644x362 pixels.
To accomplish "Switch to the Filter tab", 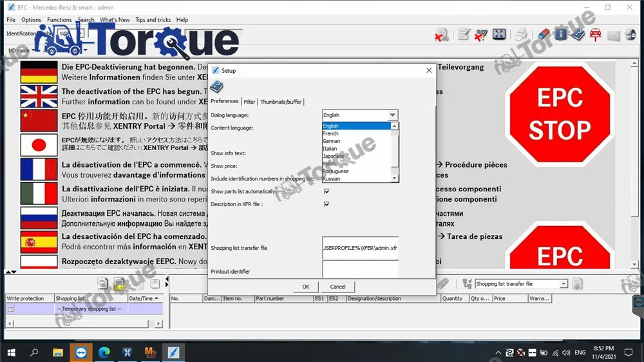I will click(x=249, y=102).
